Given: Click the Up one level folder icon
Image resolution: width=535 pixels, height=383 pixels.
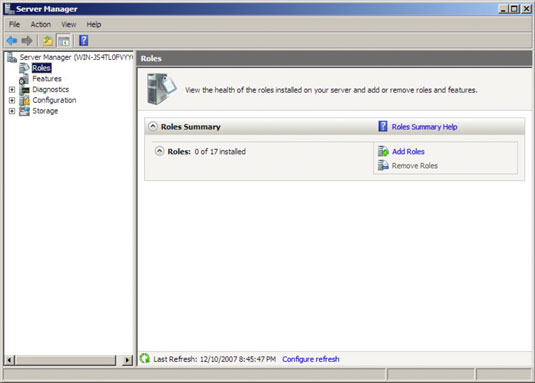Looking at the screenshot, I should [47, 41].
